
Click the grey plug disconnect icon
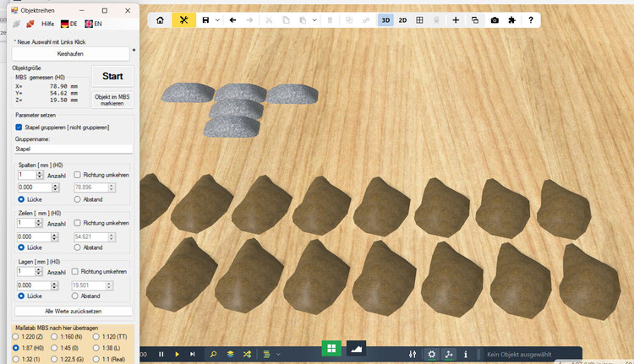16,24
